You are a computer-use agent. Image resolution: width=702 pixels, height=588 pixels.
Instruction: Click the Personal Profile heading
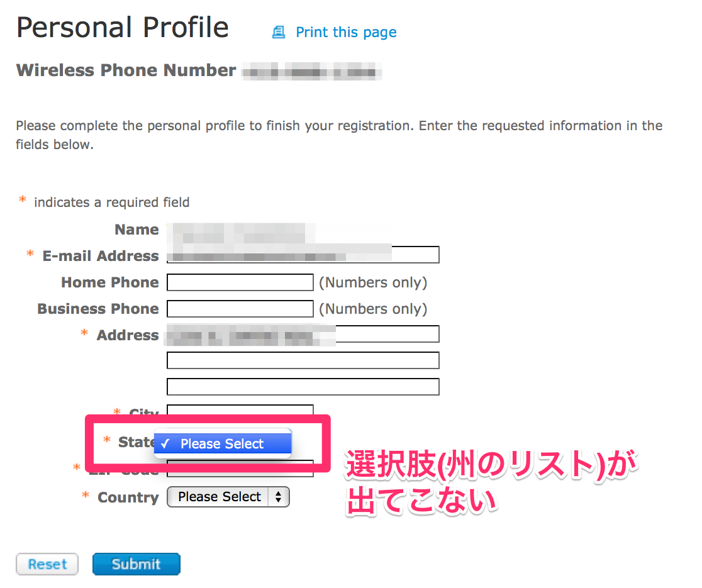[123, 28]
